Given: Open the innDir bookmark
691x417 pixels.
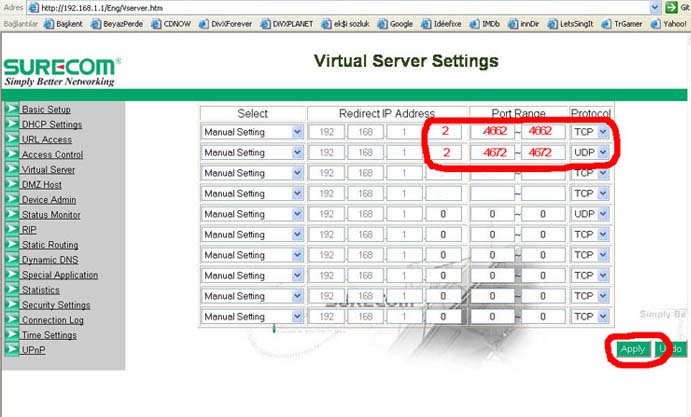Looking at the screenshot, I should 524,24.
